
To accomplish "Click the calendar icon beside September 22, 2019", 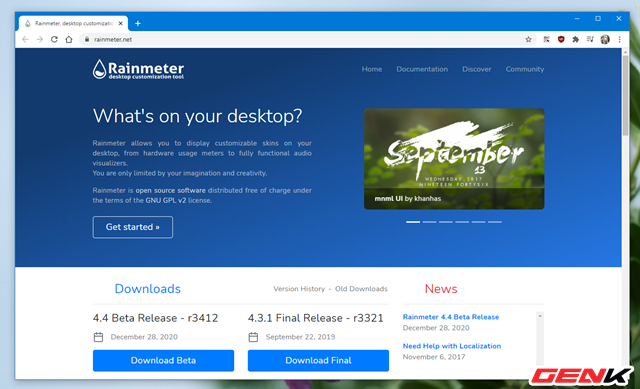I will click(x=253, y=337).
